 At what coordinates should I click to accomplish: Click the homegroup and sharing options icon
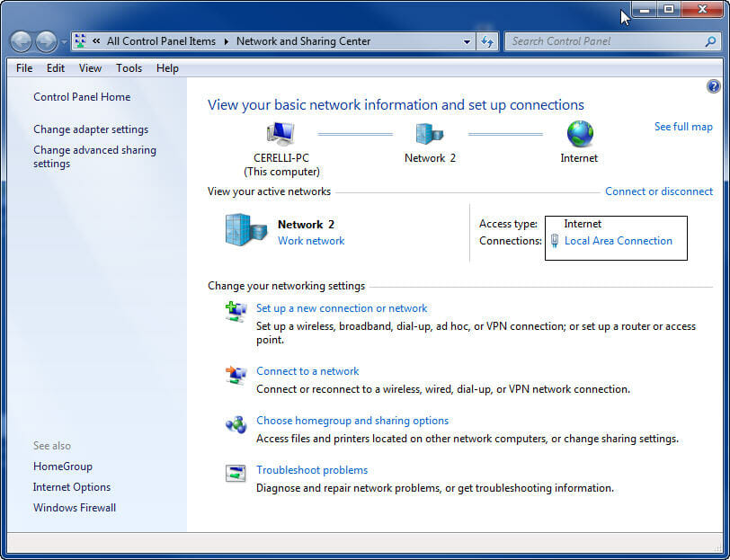pyautogui.click(x=236, y=424)
